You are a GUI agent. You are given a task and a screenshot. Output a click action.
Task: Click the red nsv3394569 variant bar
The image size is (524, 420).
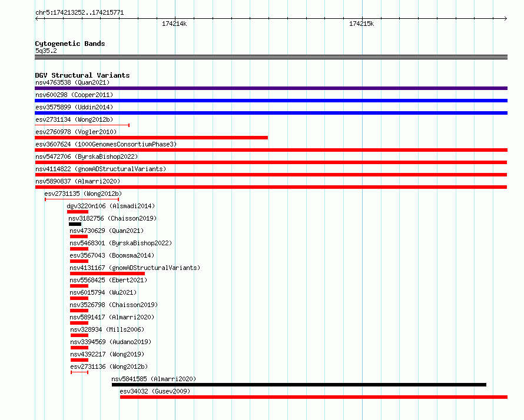pos(79,348)
